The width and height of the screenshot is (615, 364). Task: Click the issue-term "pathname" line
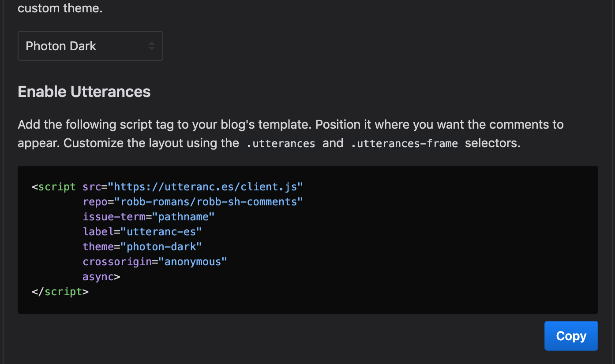coord(149,217)
